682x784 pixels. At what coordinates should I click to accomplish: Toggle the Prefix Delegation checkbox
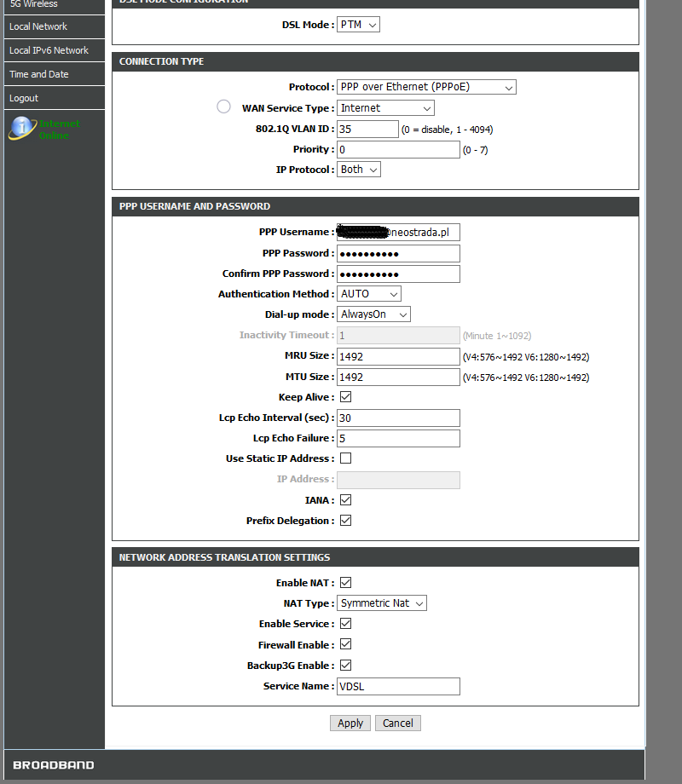[345, 521]
